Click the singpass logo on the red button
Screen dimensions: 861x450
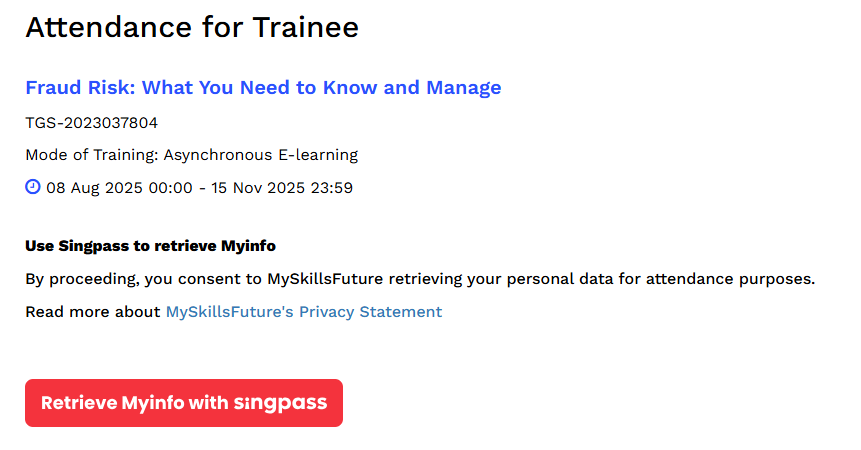(280, 403)
